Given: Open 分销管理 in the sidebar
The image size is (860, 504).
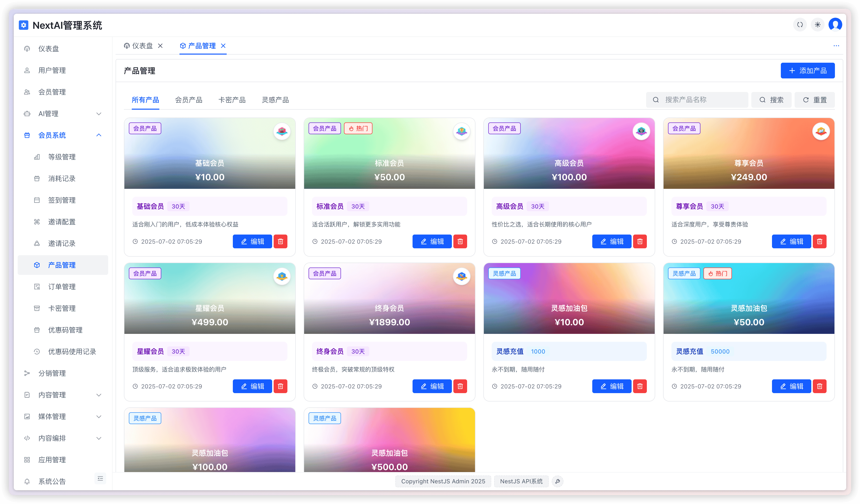Looking at the screenshot, I should [63, 373].
